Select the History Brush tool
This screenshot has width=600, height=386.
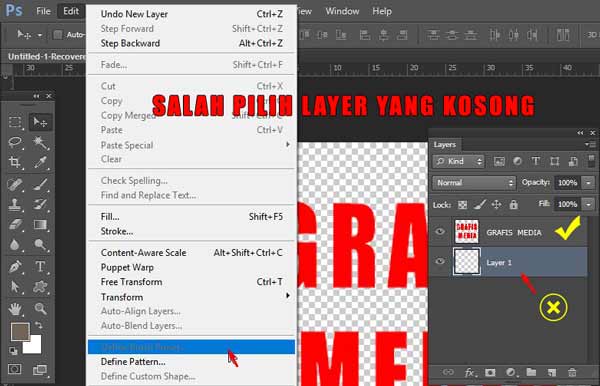pyautogui.click(x=40, y=204)
